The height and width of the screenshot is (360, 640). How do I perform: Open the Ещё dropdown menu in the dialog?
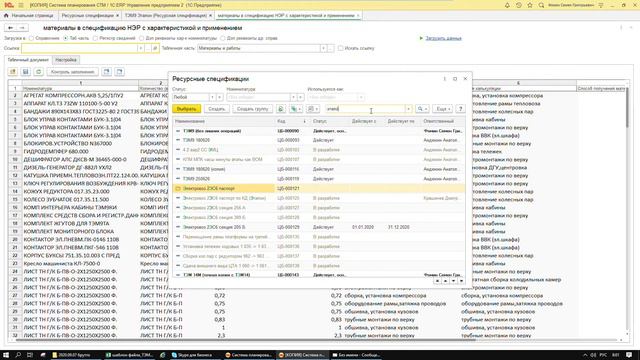[x=442, y=109]
